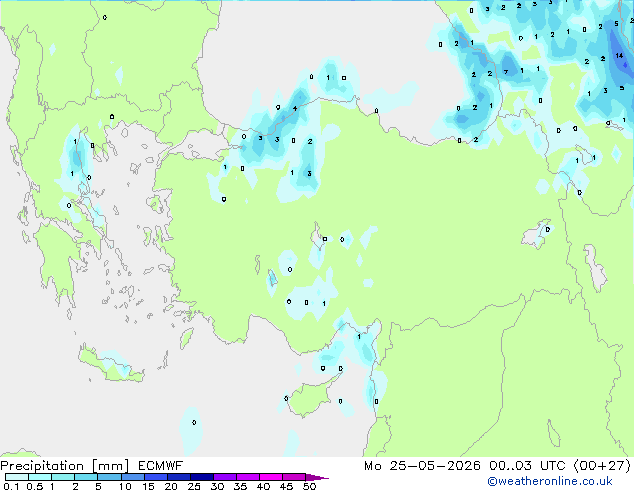Viewport: 634px width, 490px height.
Task: Click the 2–5 mm legend color swatch
Action: point(86,477)
